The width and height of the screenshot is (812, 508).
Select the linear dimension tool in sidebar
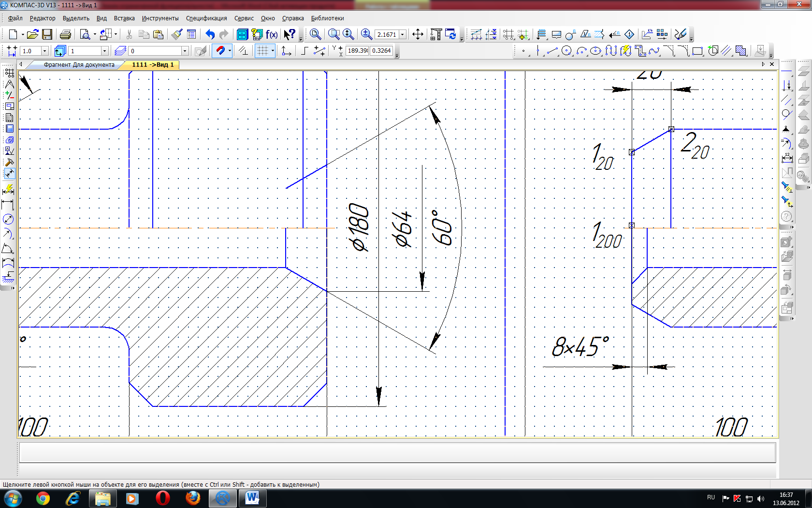click(8, 205)
